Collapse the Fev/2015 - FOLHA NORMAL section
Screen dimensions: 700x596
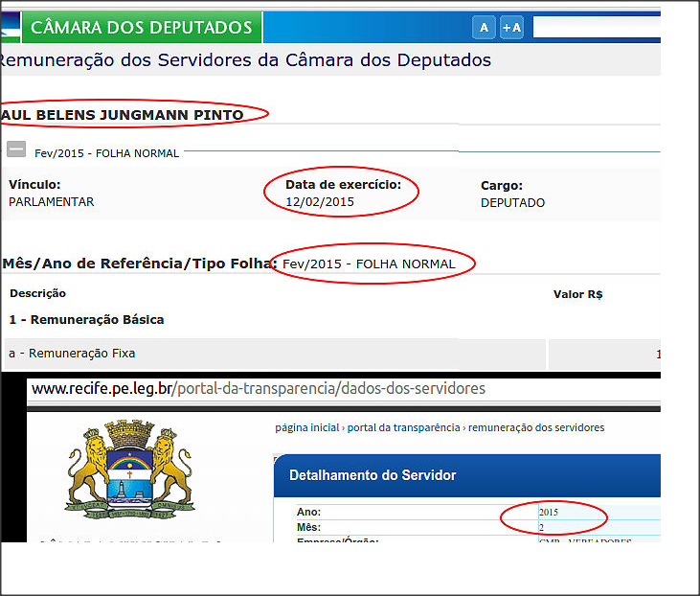[x=15, y=150]
